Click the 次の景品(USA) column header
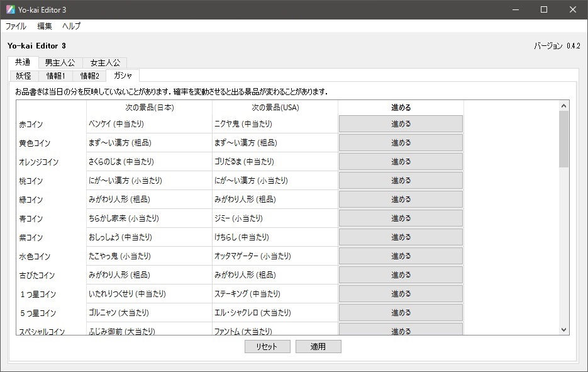This screenshot has width=588, height=372. 275,108
